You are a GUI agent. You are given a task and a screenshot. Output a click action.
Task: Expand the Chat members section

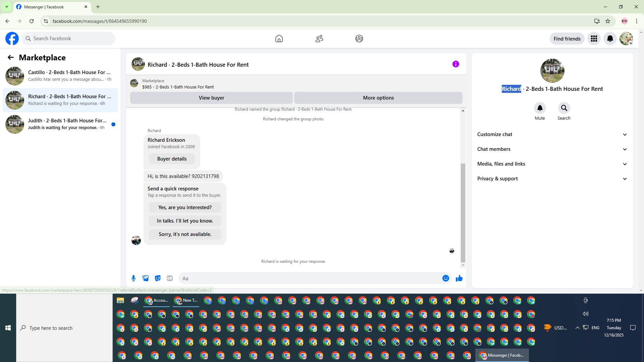552,149
